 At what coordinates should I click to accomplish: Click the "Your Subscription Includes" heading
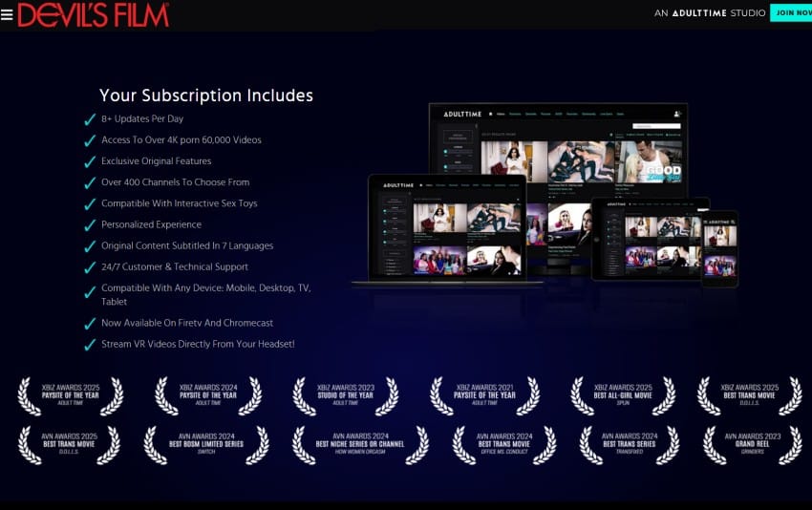(206, 96)
